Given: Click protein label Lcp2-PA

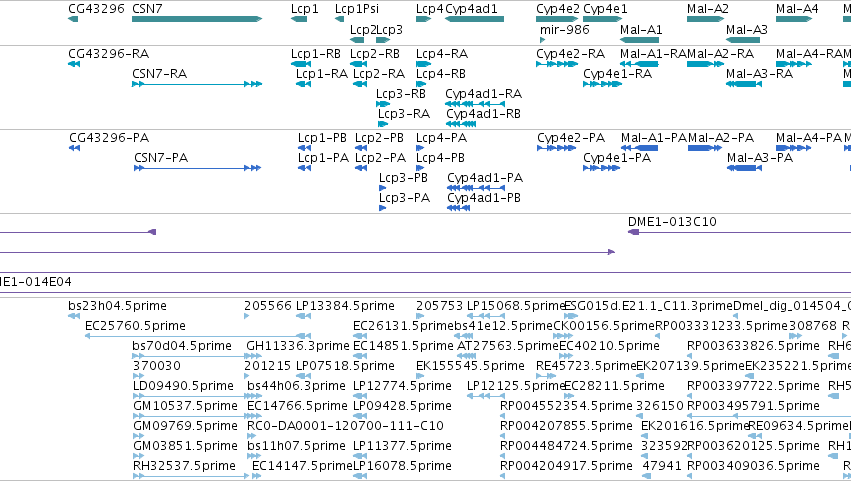Looking at the screenshot, I should pyautogui.click(x=380, y=157).
